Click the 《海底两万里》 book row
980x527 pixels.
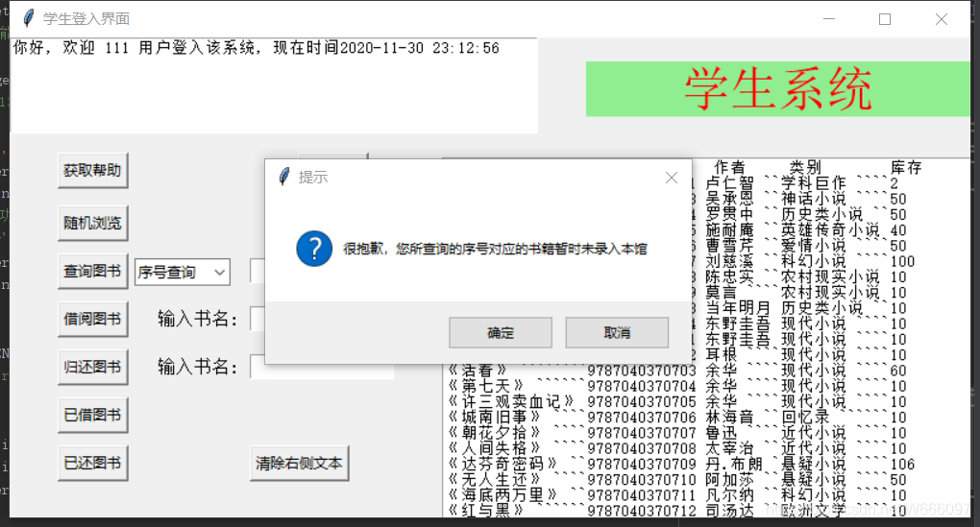point(677,495)
